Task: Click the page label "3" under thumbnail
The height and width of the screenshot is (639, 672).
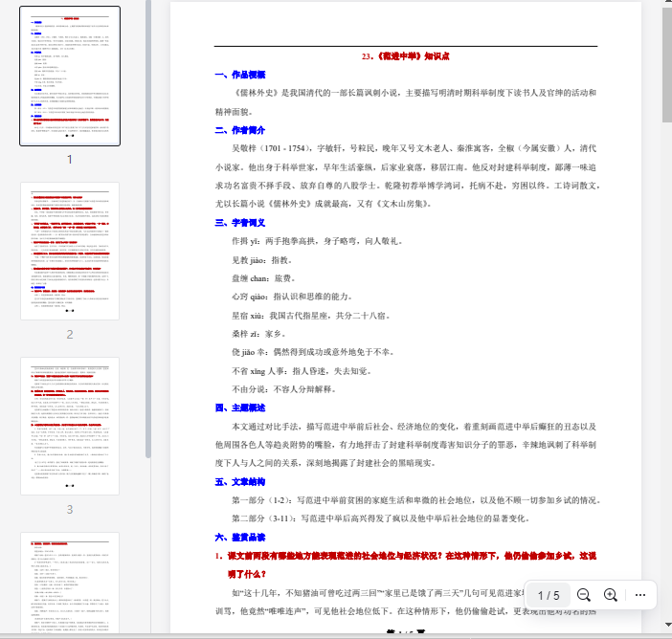Action: click(x=69, y=509)
